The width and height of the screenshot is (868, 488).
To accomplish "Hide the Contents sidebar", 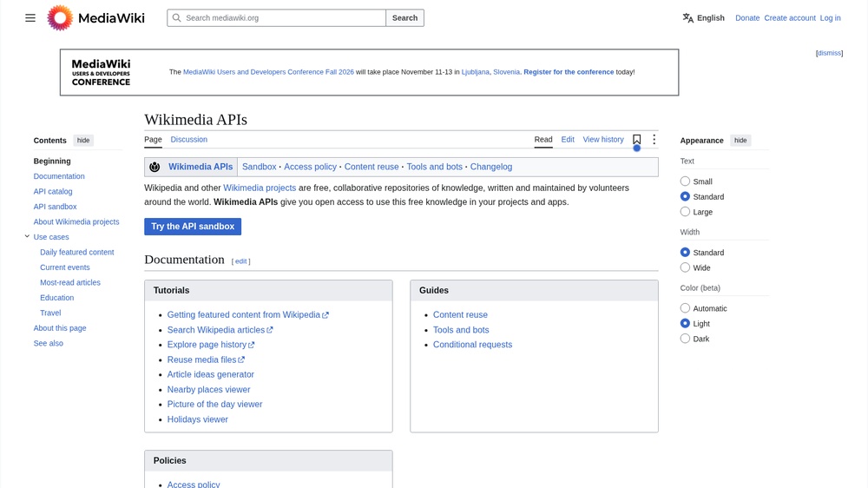I will pos(83,140).
